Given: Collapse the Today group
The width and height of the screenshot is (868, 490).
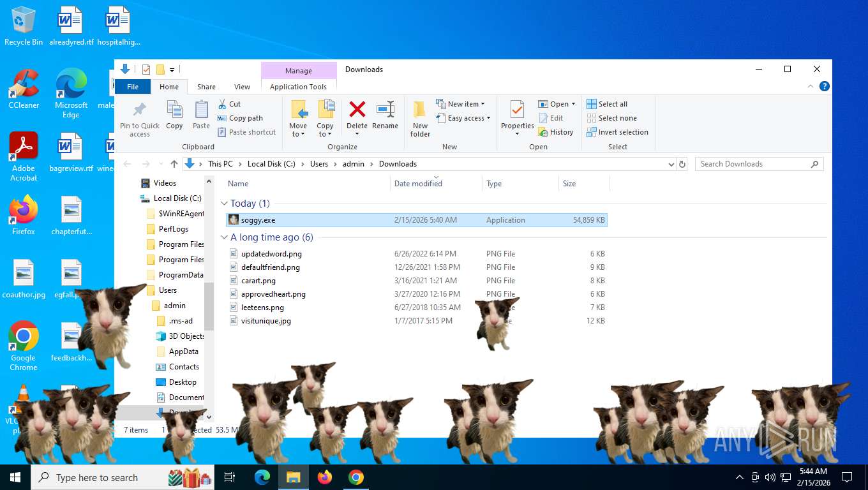Looking at the screenshot, I should coord(224,204).
